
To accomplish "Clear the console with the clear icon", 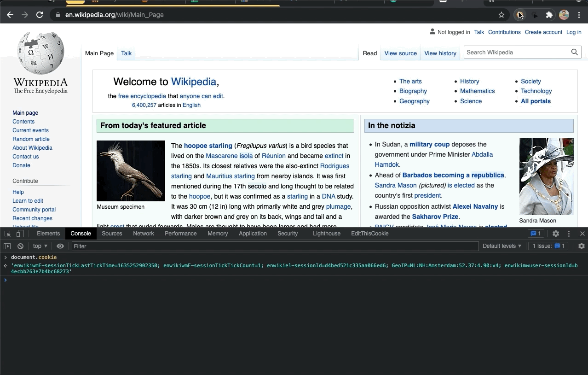I will [x=20, y=246].
